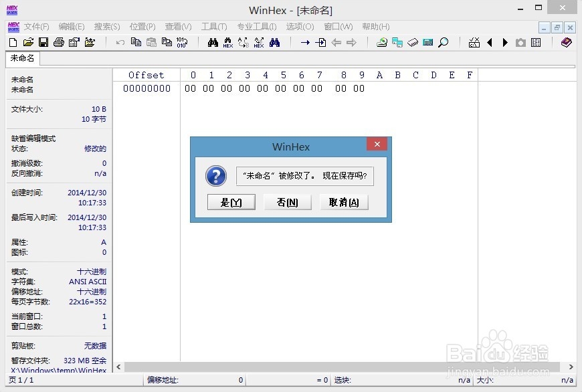Save file with the floppy disk icon

43,43
